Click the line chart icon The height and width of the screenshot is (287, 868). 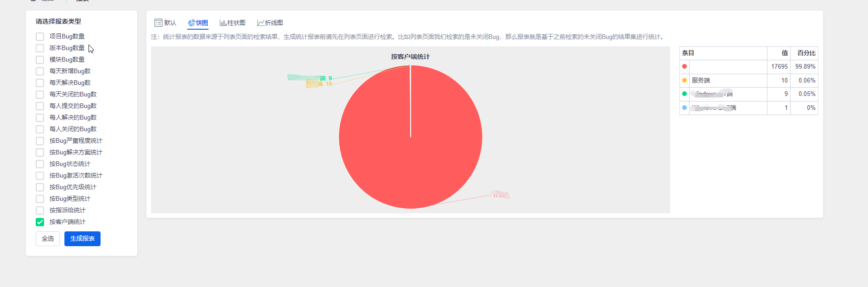coord(260,23)
